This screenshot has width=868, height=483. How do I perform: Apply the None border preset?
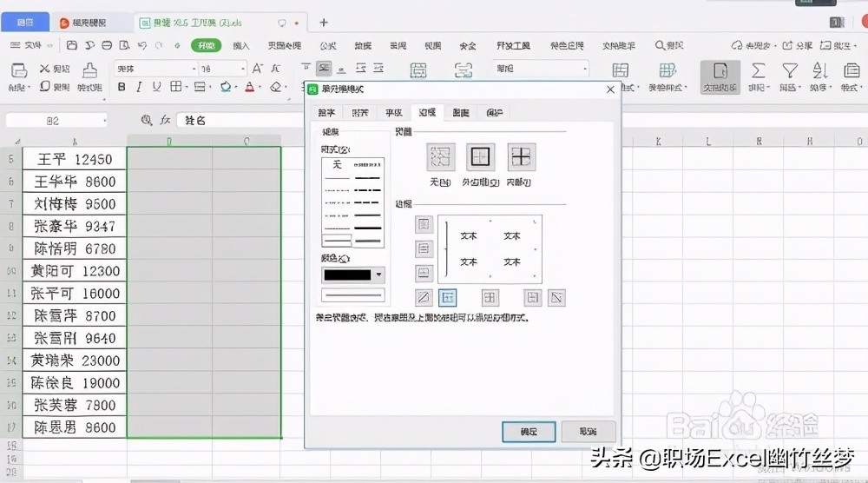(x=441, y=157)
